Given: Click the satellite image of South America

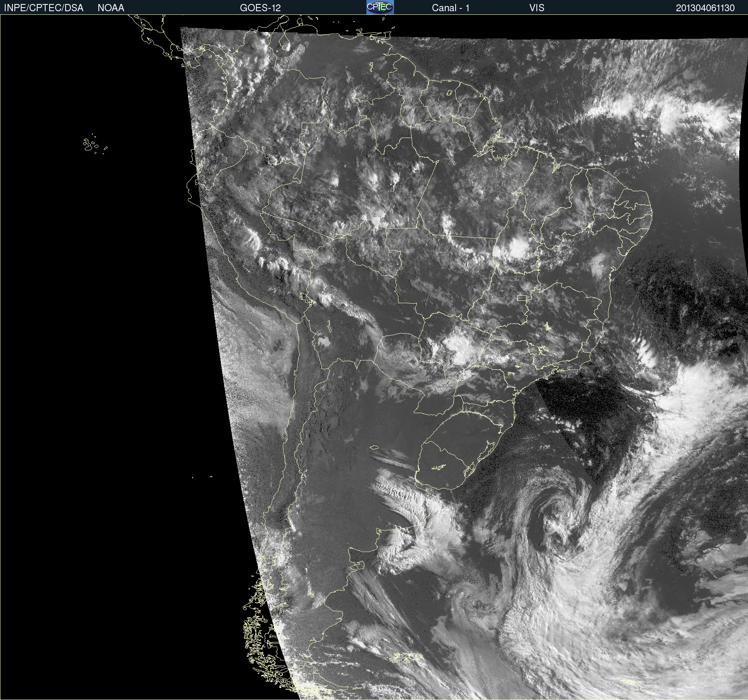Looking at the screenshot, I should pyautogui.click(x=374, y=357).
